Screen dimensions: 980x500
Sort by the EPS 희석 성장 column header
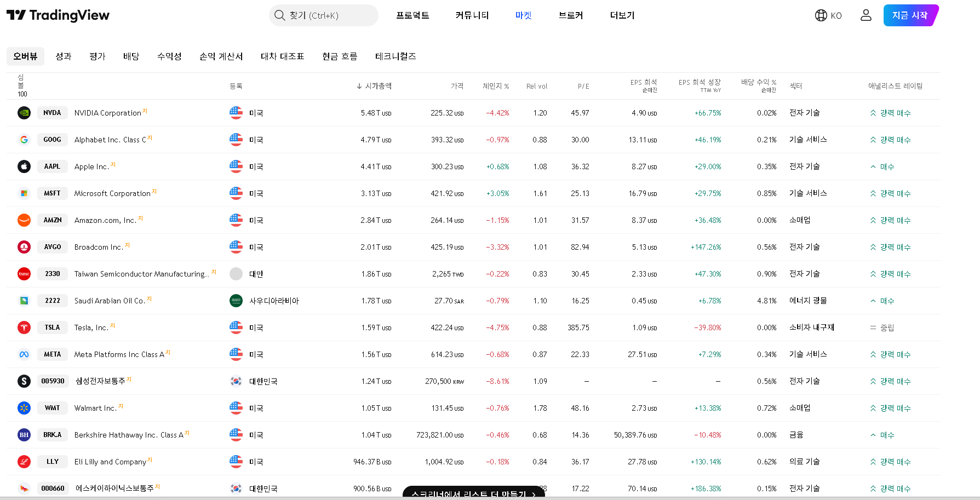pos(700,86)
